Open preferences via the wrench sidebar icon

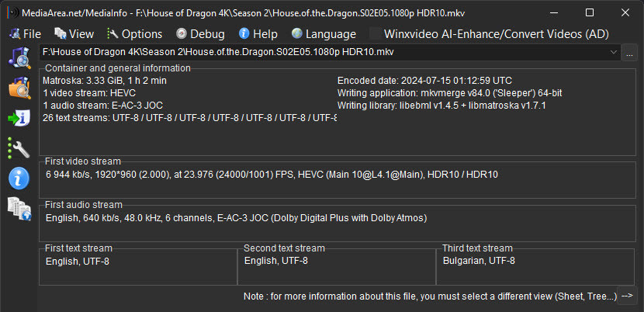[19, 148]
